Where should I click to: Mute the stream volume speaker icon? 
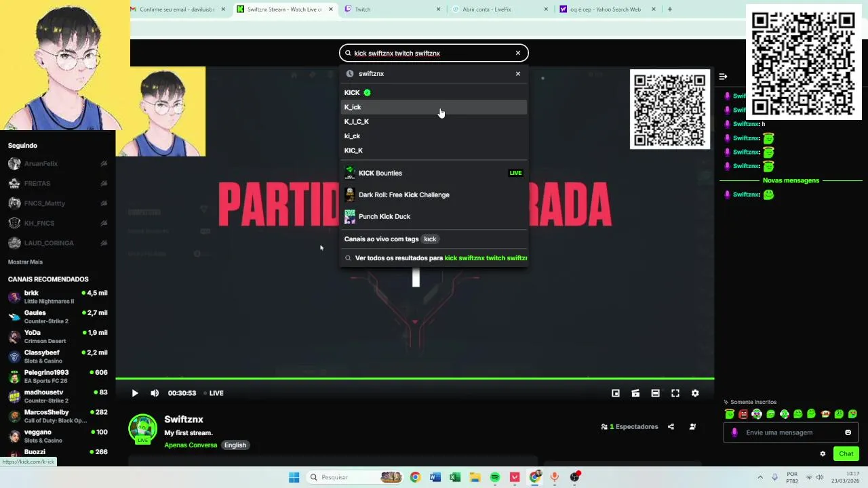point(155,393)
